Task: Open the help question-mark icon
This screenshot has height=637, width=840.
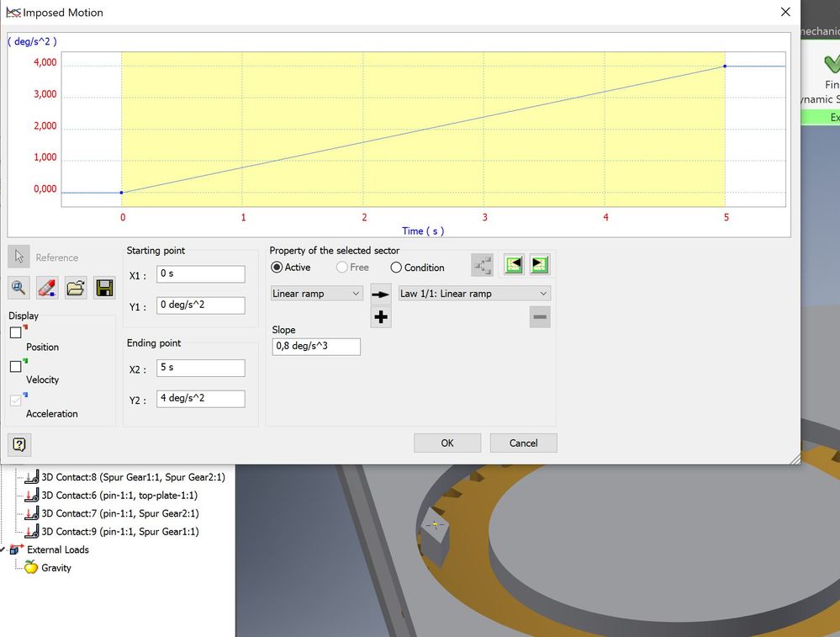Action: pyautogui.click(x=19, y=444)
